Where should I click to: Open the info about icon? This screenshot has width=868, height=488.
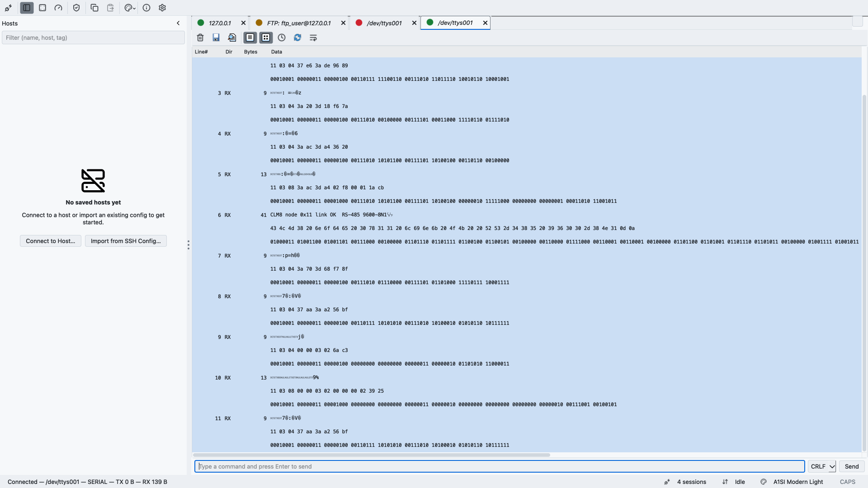146,8
